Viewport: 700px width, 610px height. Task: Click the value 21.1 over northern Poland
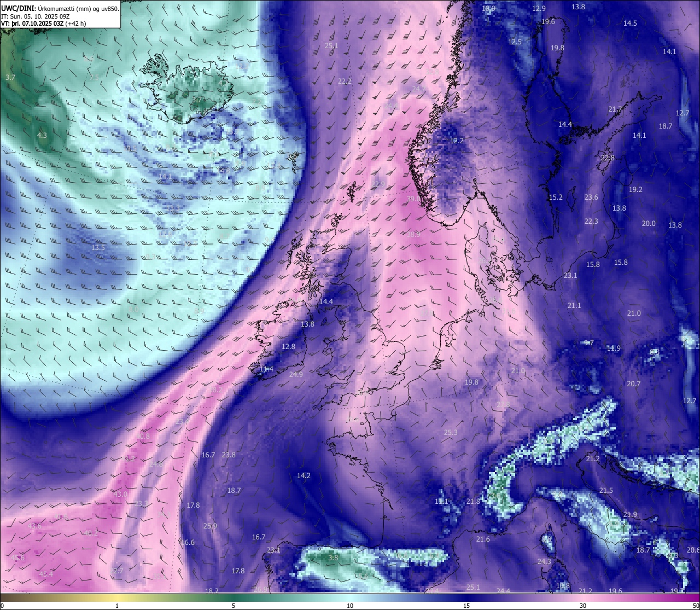pyautogui.click(x=574, y=306)
